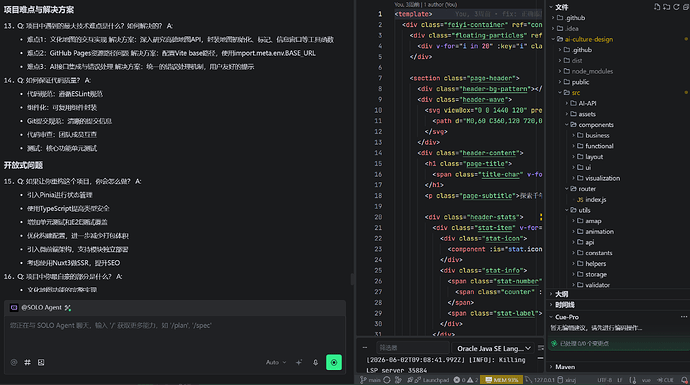Image resolution: width=690 pixels, height=385 pixels.
Task: Click the xinzj database status item
Action: (567, 380)
